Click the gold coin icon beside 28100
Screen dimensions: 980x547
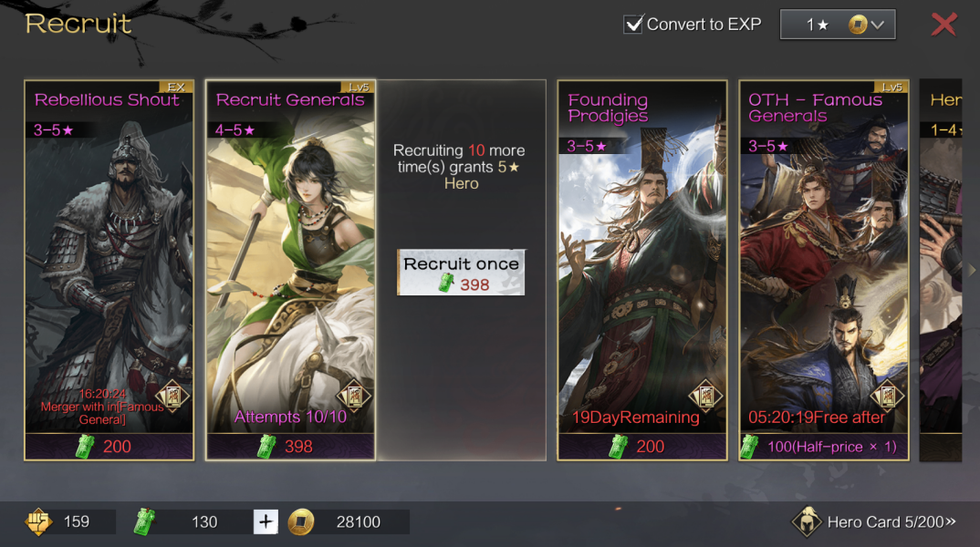(x=300, y=522)
